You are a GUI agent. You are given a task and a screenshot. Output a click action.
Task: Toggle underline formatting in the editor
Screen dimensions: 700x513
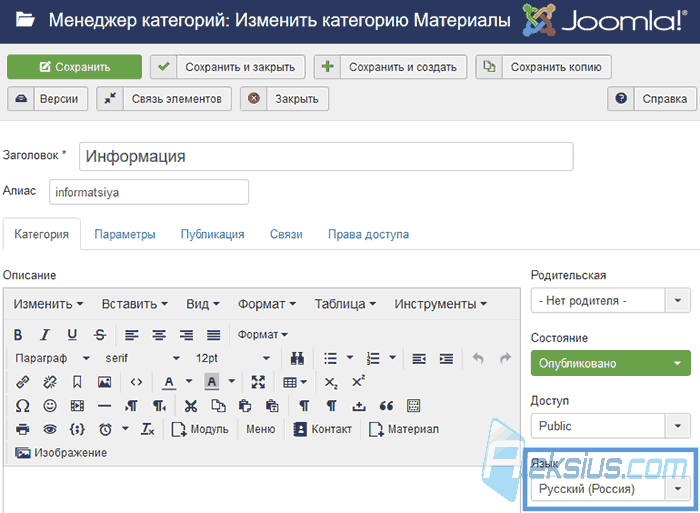point(72,334)
